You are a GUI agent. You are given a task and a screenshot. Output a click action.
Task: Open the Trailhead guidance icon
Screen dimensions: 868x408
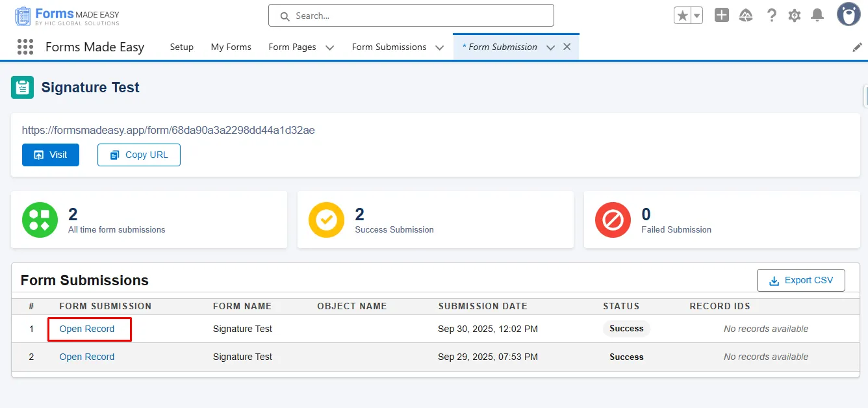746,16
